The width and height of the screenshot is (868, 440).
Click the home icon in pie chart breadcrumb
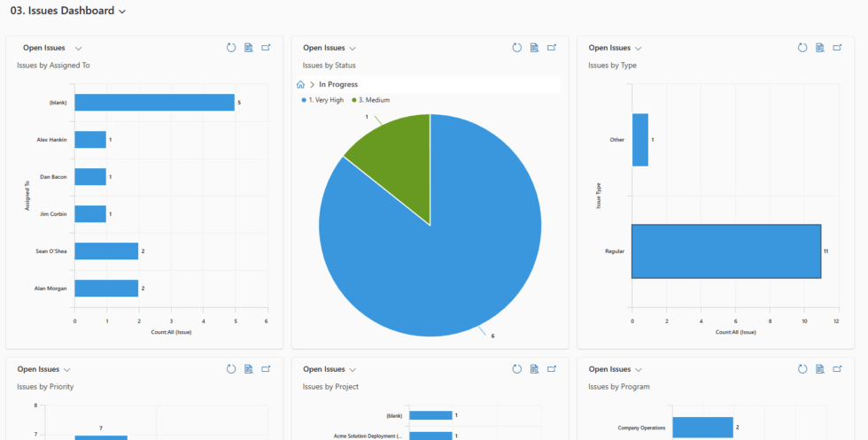[x=301, y=85]
